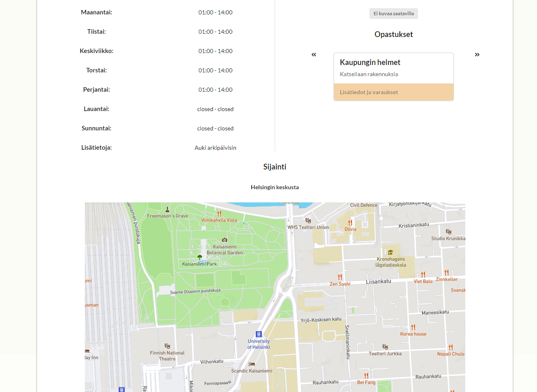Viewport: 537px width, 392px height.
Task: Select the Sijainti heading
Action: (x=275, y=167)
